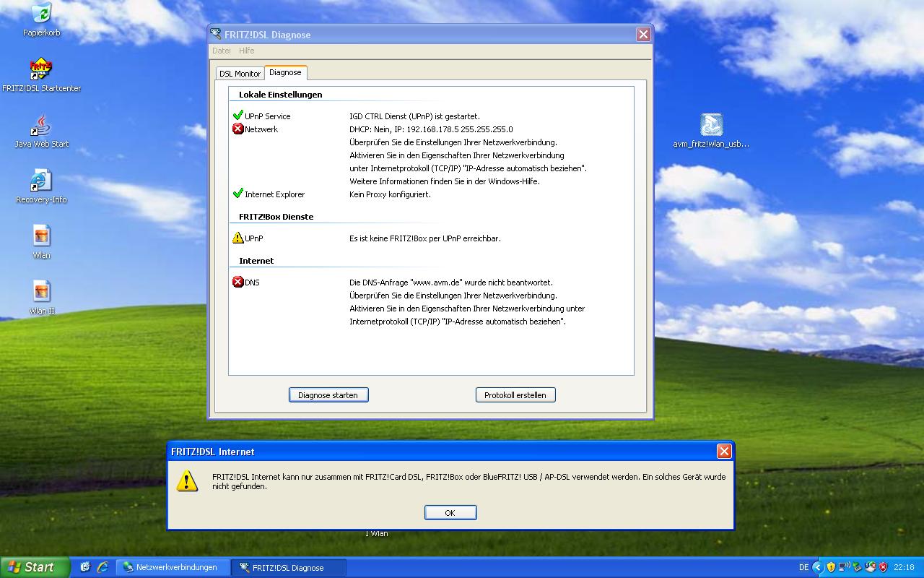Click the FRITZ!Box Dienste heading
924x578 pixels.
coord(276,217)
